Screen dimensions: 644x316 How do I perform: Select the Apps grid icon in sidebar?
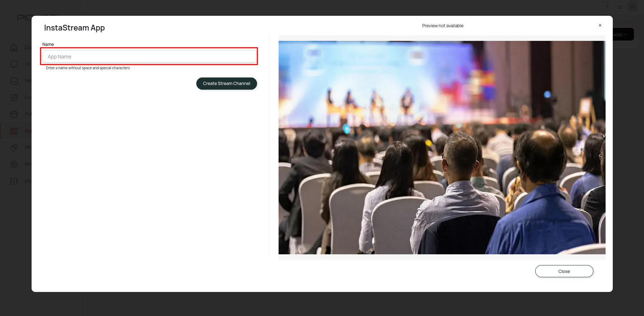click(14, 131)
